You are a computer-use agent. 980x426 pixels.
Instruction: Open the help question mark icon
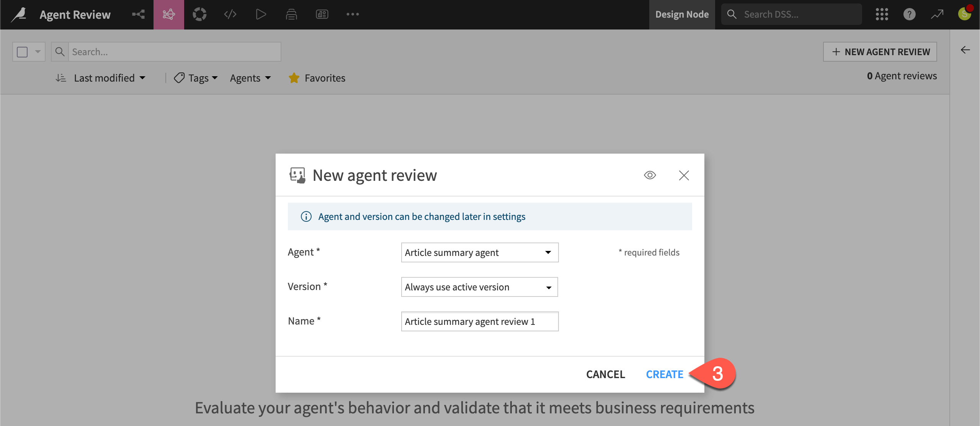pos(909,14)
